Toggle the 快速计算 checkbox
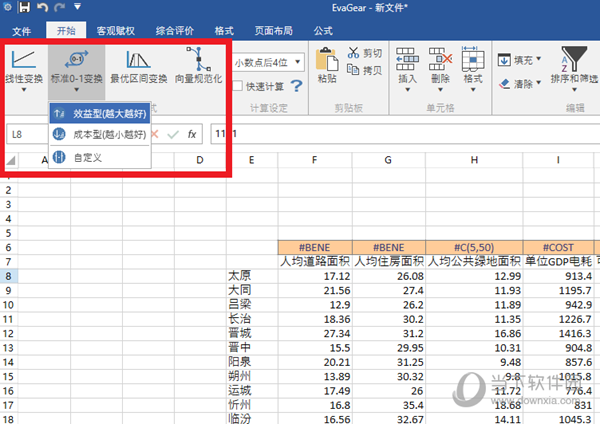This screenshot has height=424, width=600. point(238,86)
